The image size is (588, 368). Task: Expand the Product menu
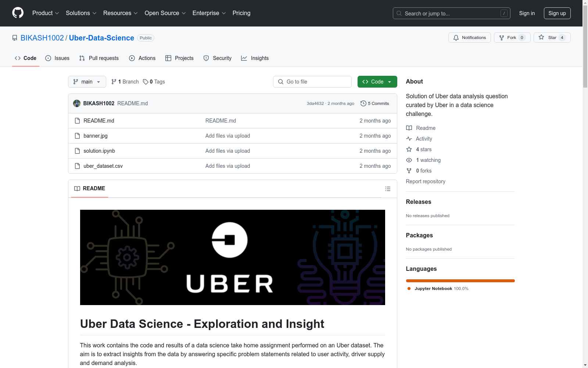[x=46, y=13]
